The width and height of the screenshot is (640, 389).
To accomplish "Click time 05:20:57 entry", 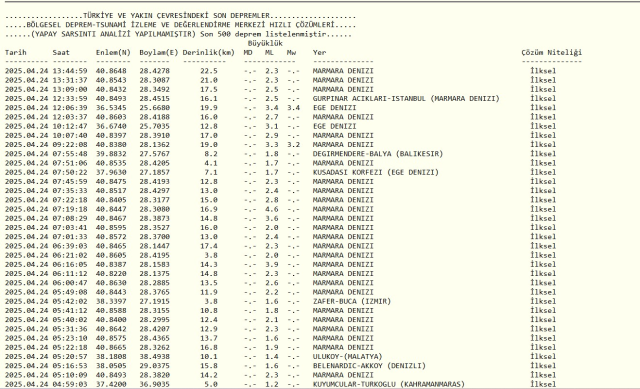I will [x=70, y=356].
